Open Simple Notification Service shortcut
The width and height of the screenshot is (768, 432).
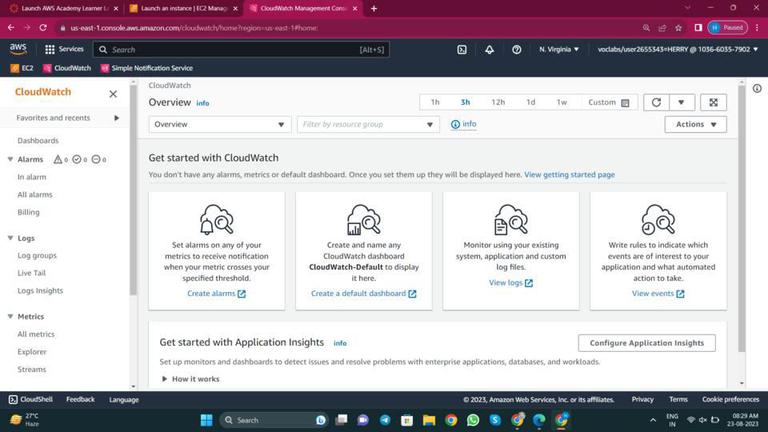(146, 68)
